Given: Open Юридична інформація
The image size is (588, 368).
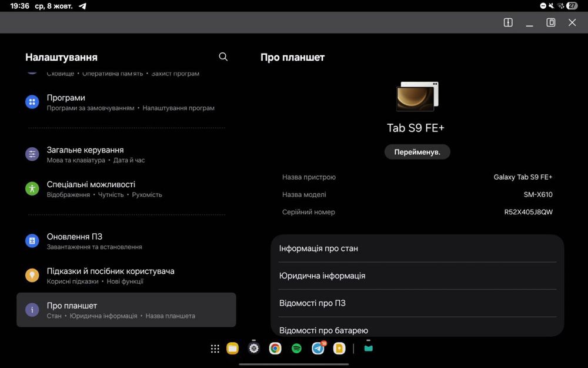Looking at the screenshot, I should (x=417, y=276).
